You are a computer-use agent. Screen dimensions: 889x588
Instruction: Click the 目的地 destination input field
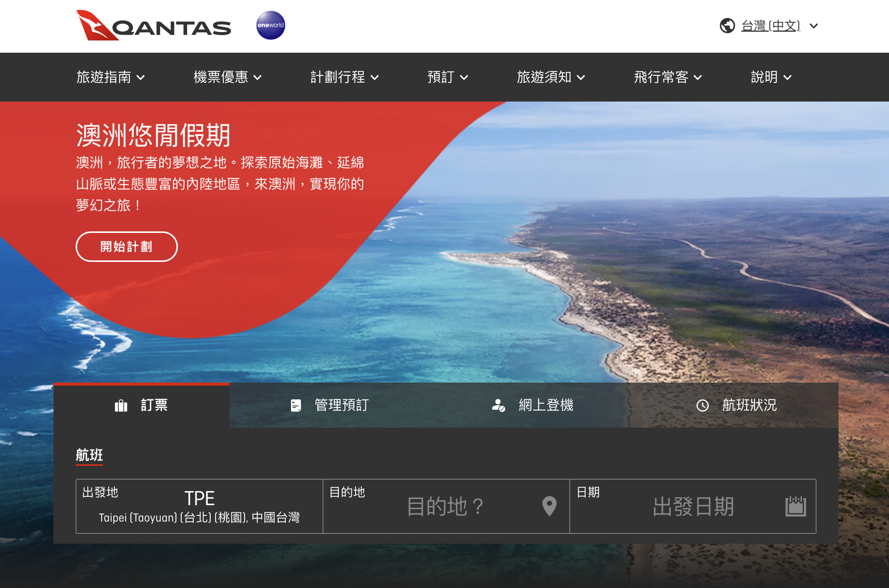coord(447,507)
